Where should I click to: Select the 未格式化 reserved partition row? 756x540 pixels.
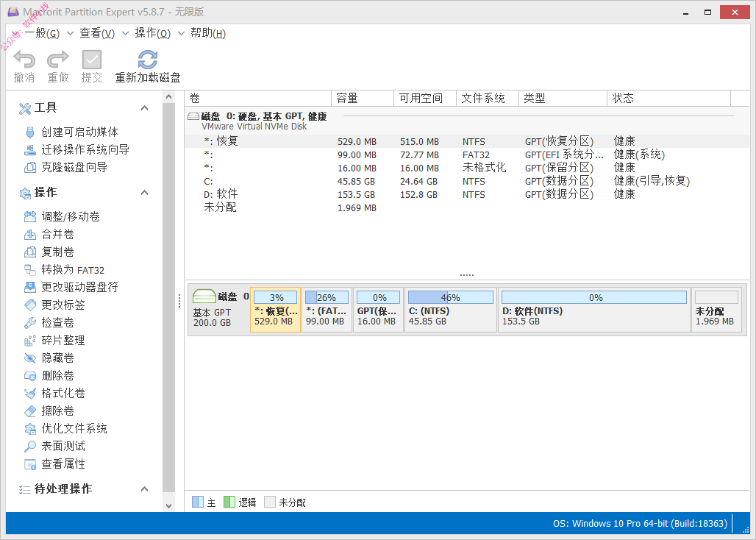pyautogui.click(x=468, y=168)
